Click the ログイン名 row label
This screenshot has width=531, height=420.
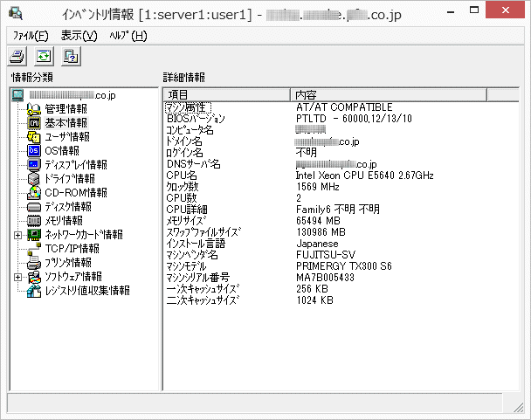pos(184,153)
